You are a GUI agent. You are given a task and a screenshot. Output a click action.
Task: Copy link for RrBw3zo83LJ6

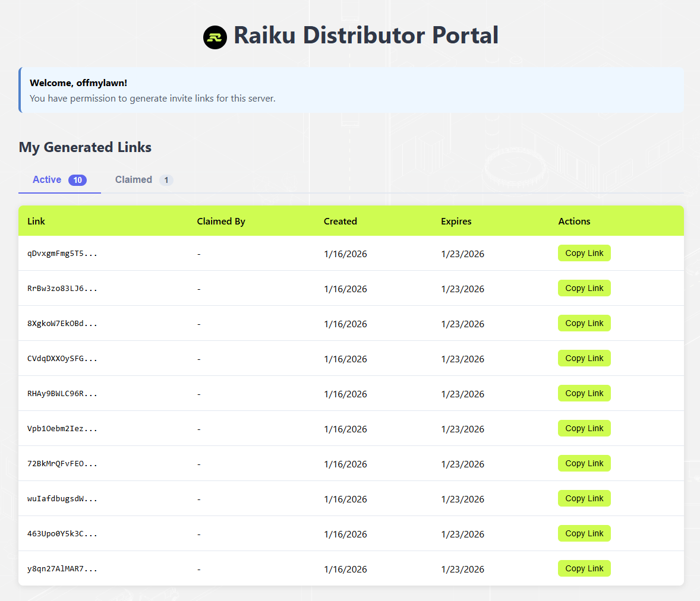click(x=584, y=288)
